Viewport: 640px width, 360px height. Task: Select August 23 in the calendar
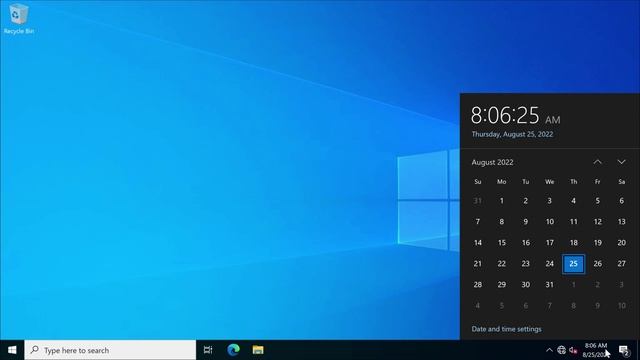coord(526,264)
